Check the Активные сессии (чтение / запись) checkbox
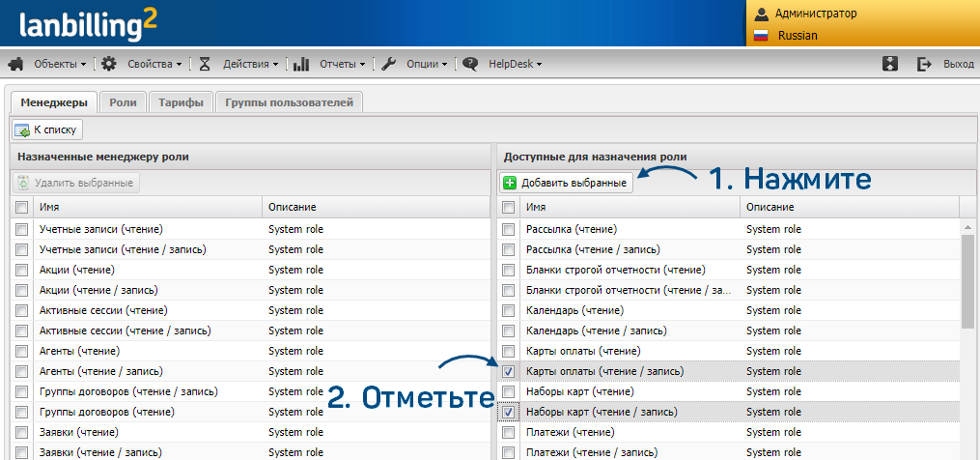The image size is (980, 460). [x=22, y=331]
